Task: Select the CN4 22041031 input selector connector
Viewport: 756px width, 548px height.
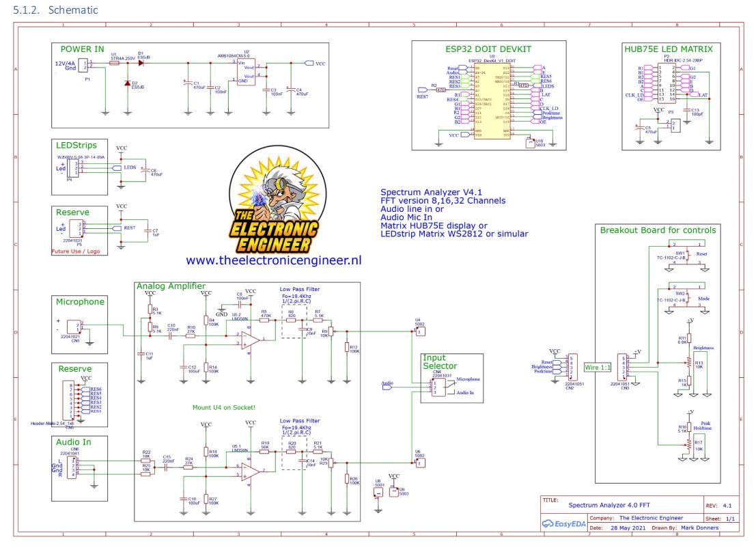Action: click(x=438, y=387)
